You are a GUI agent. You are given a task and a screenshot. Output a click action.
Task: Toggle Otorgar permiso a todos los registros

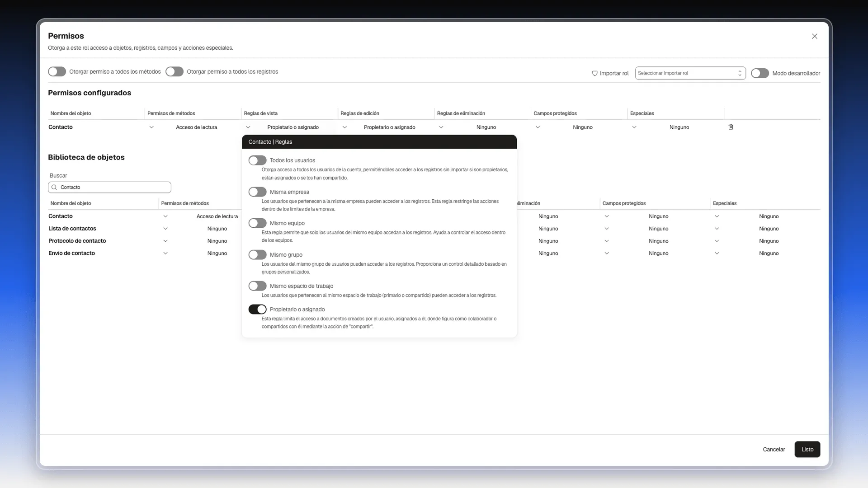175,71
